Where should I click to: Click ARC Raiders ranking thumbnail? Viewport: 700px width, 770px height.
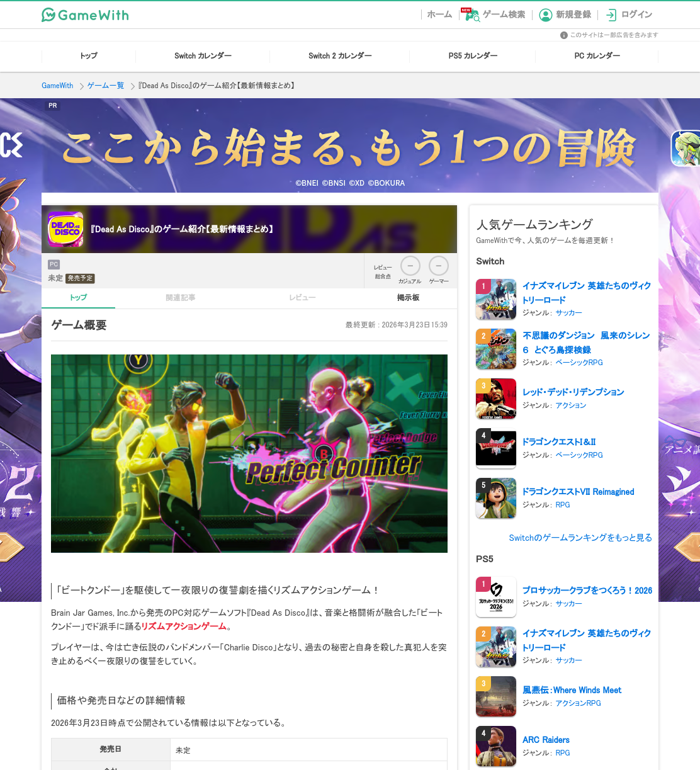point(496,746)
